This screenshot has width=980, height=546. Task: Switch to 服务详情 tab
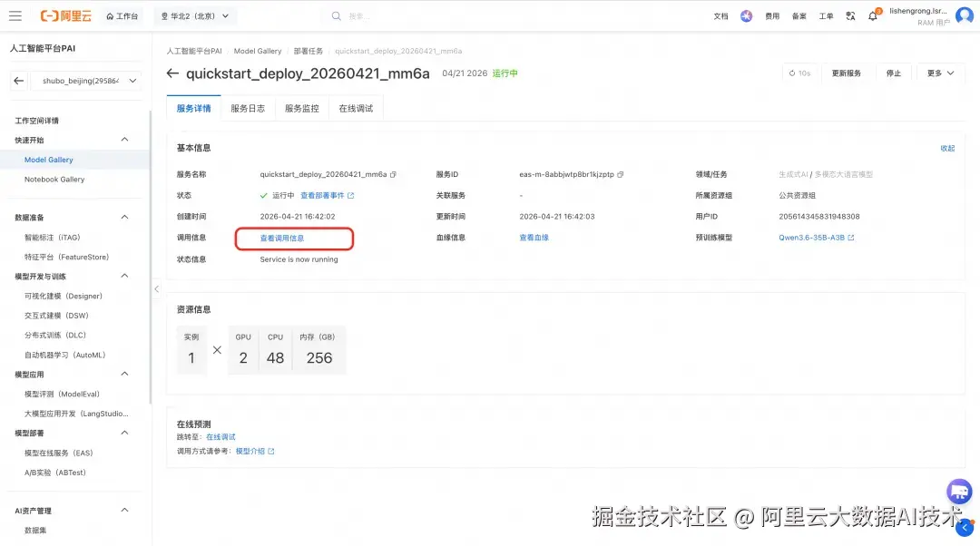[194, 109]
